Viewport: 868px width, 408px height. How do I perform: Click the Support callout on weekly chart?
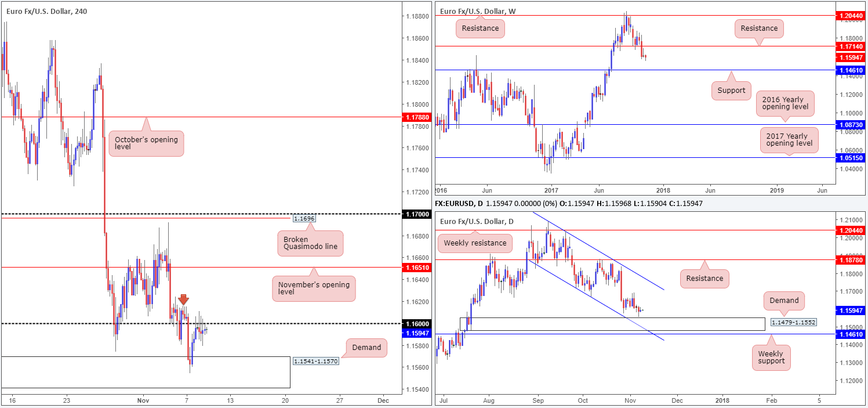732,91
